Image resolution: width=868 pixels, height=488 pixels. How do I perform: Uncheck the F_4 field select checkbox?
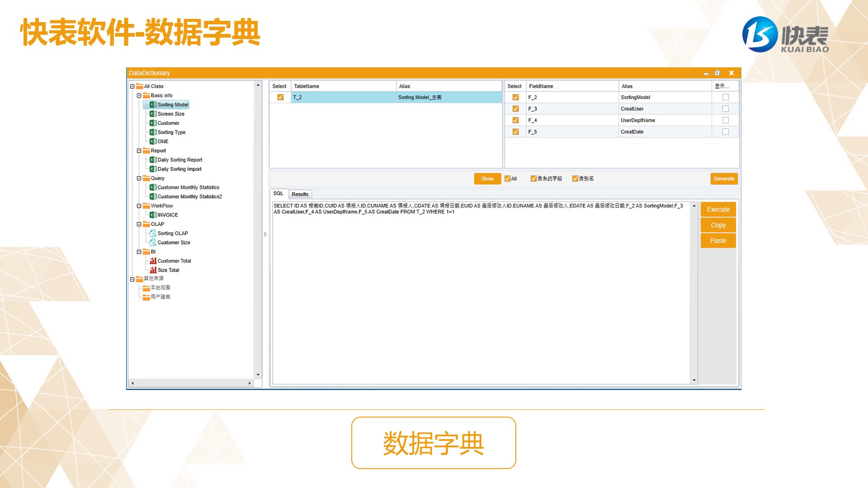point(515,120)
